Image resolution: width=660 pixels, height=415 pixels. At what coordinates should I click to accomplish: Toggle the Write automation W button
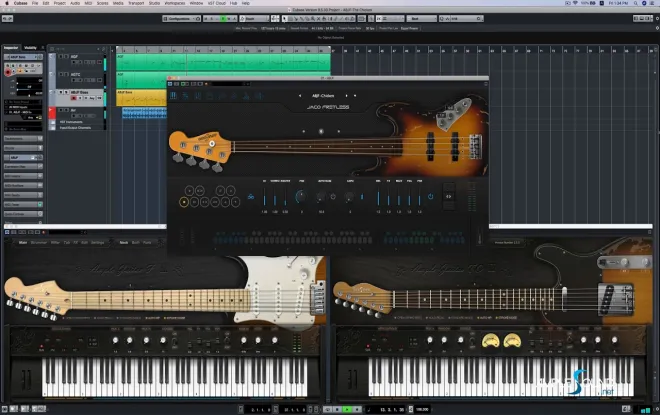coord(229,19)
